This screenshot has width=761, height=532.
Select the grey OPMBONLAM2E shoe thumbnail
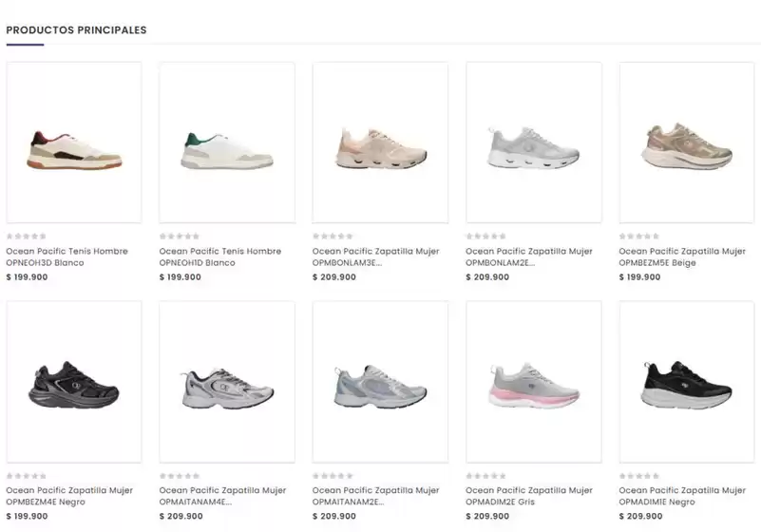pos(534,142)
